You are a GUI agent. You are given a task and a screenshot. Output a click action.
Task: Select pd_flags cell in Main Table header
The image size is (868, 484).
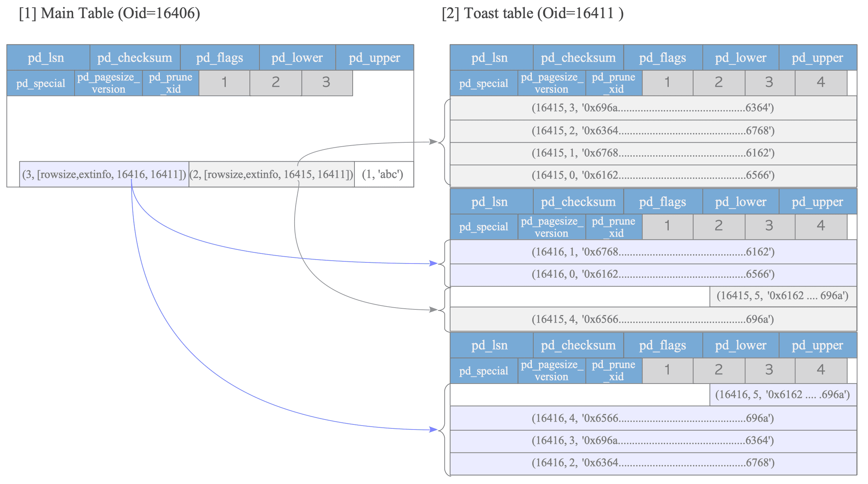coord(220,57)
